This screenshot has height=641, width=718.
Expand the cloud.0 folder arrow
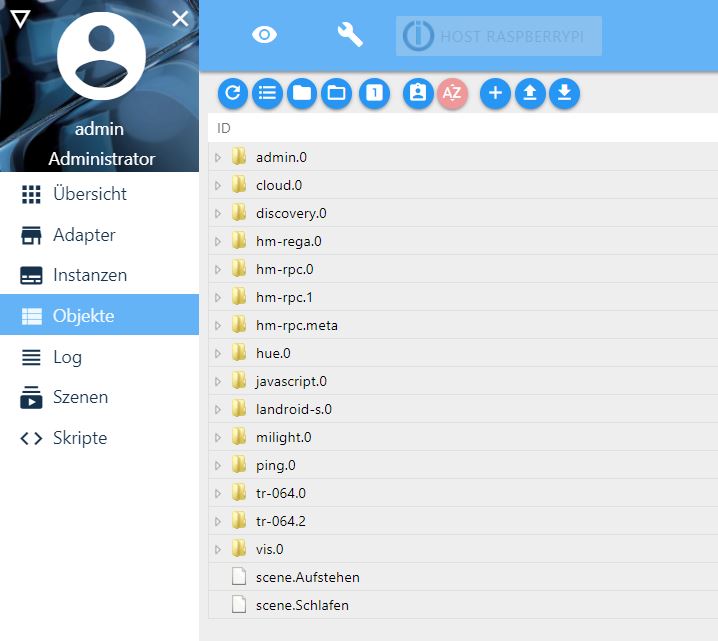[218, 185]
